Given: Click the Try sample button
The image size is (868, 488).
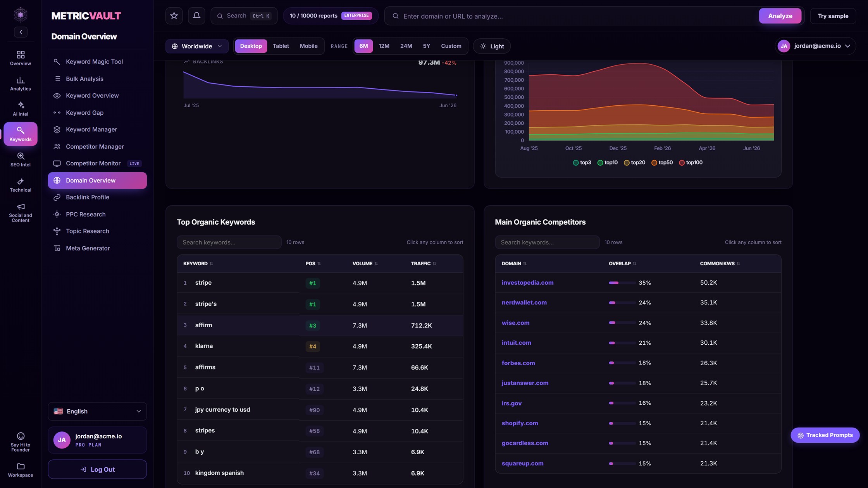Looking at the screenshot, I should pos(833,16).
